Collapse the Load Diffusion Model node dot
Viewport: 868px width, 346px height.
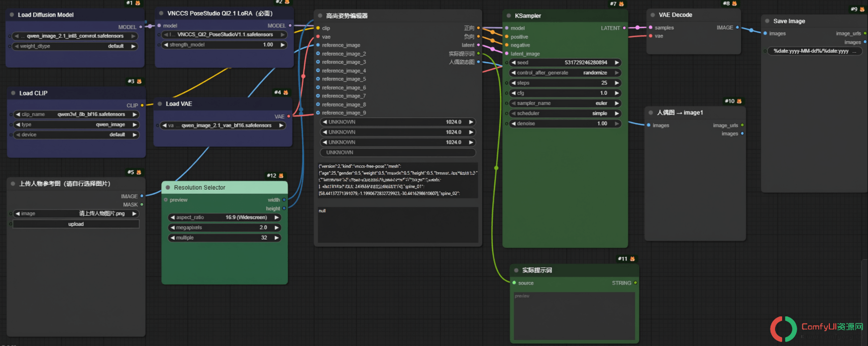[x=12, y=15]
